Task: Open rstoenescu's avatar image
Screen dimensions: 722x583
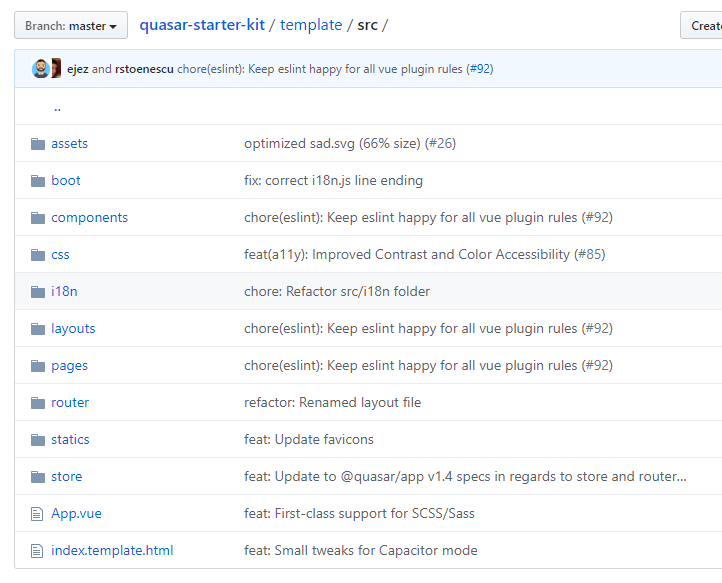Action: pos(56,69)
